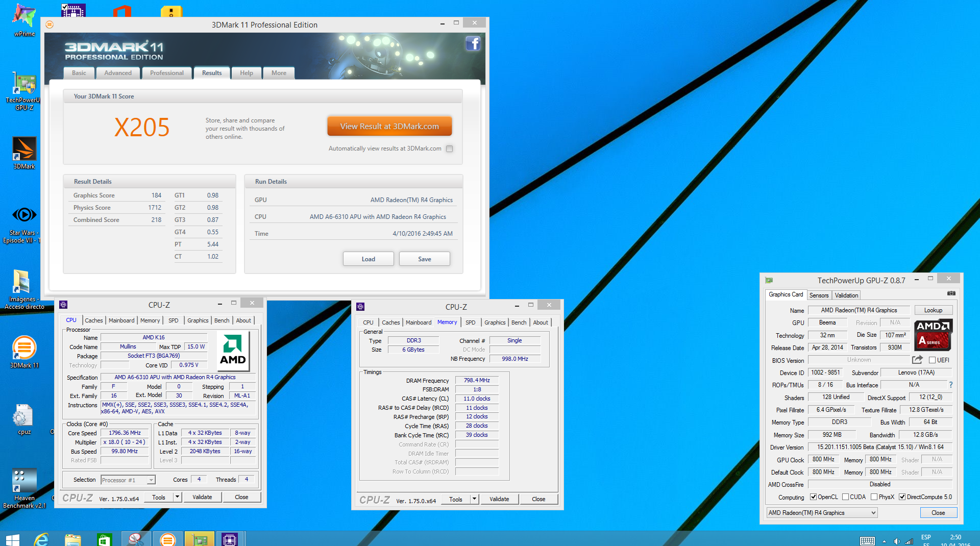Click the GPU-Z screenshot camera icon

pyautogui.click(x=951, y=293)
